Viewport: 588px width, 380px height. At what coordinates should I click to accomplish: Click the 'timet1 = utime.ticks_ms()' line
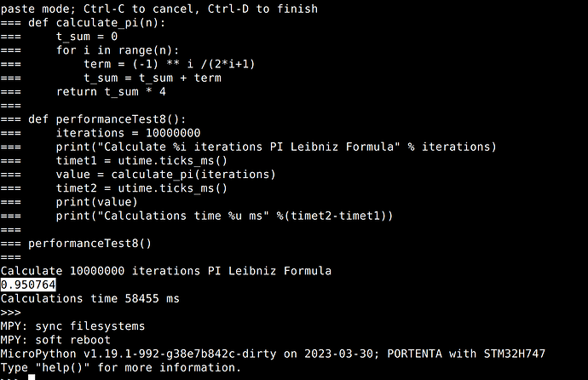point(141,161)
